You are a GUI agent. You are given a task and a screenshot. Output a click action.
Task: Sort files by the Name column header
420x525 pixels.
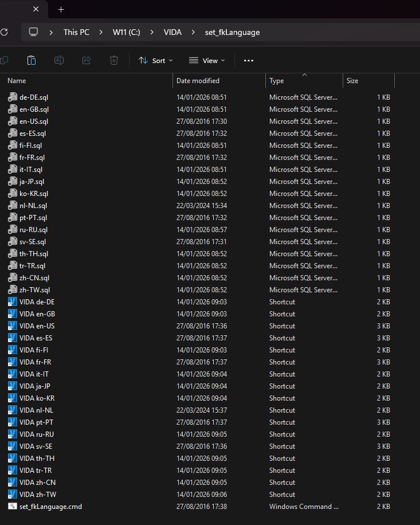pos(17,81)
